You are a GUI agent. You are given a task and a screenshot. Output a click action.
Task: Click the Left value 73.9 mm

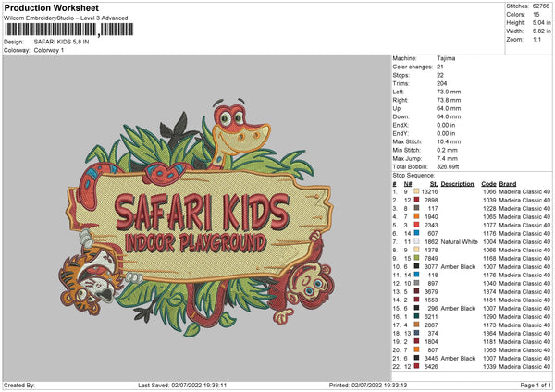[x=449, y=92]
